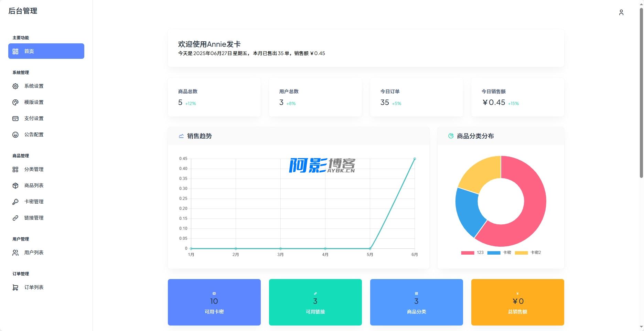
Task: Click the 总销售额 orange card
Action: click(x=517, y=302)
